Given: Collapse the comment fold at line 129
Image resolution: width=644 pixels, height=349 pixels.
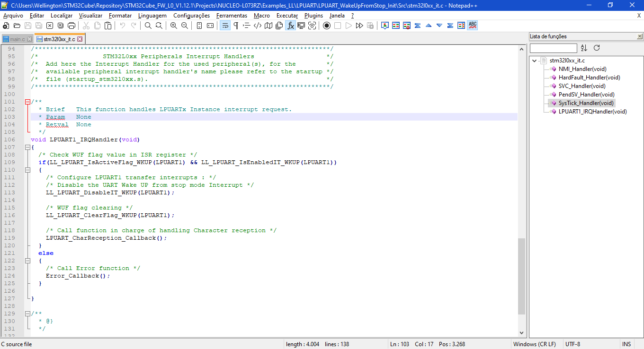Looking at the screenshot, I should (27, 314).
